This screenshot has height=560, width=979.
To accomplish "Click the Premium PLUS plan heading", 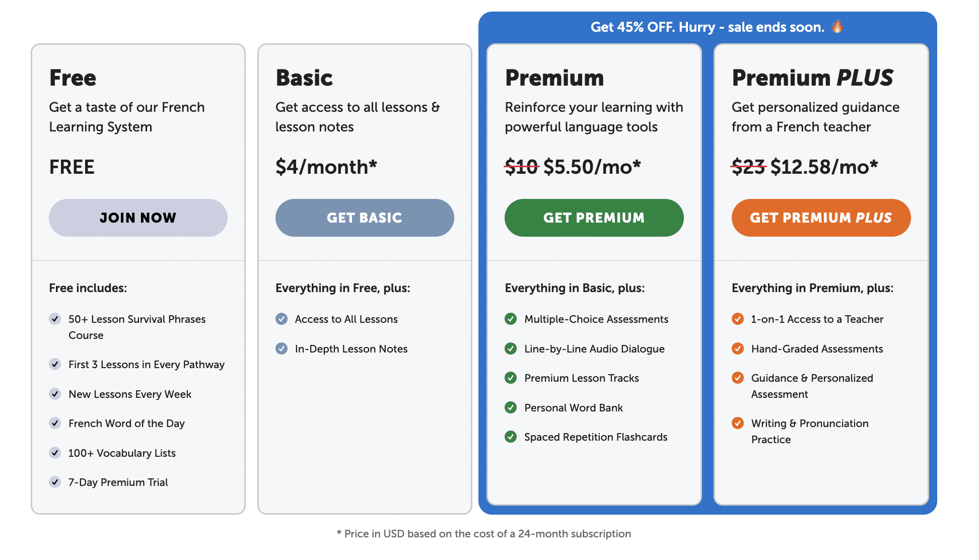I will (x=812, y=78).
